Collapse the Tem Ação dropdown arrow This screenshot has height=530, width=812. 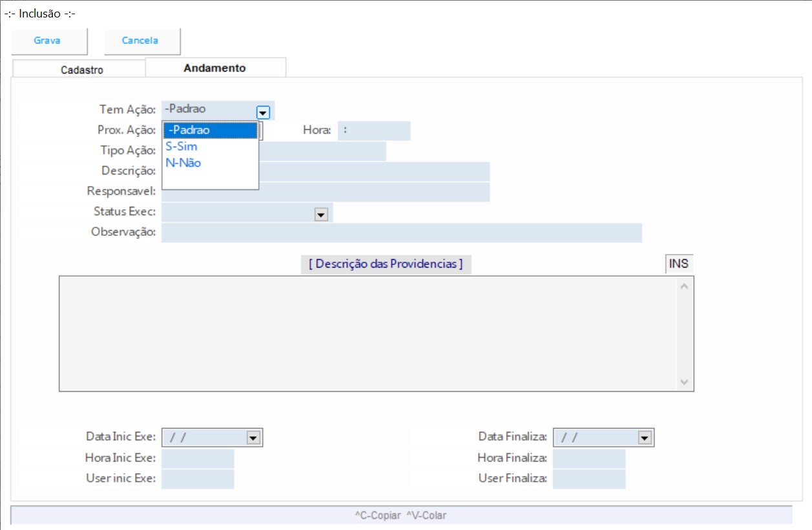tap(262, 111)
